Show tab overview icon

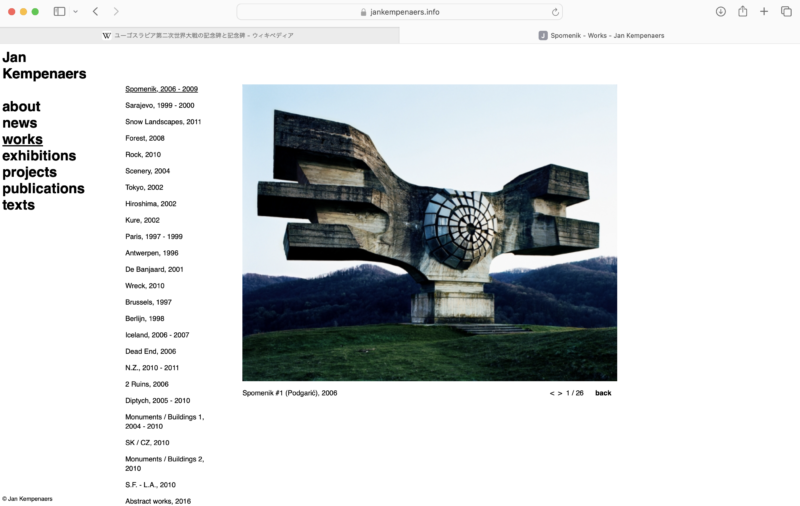click(x=785, y=12)
